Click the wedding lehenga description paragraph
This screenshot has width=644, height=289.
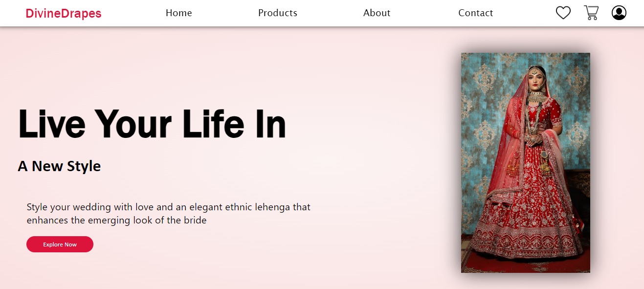(169, 214)
